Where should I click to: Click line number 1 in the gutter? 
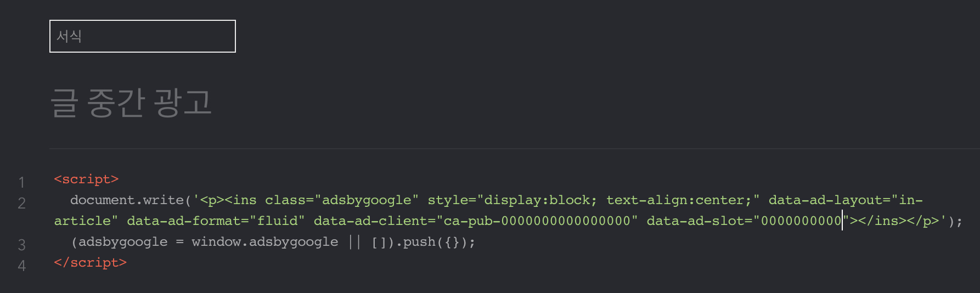(x=21, y=182)
